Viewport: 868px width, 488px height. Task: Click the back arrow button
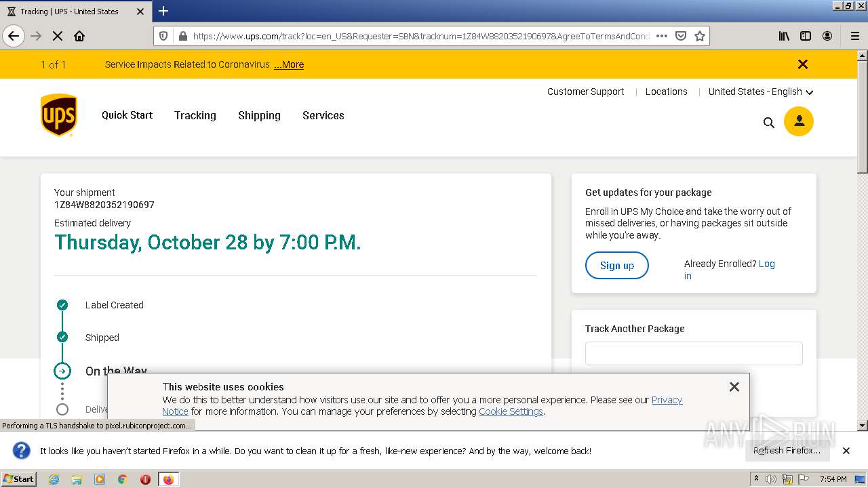[x=14, y=36]
